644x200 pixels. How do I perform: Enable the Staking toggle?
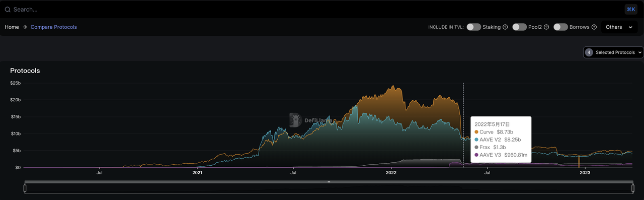pos(473,27)
